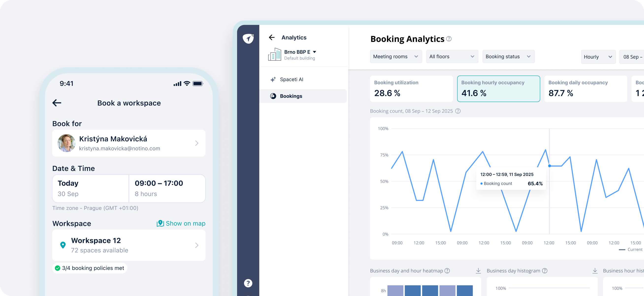Expand the All floors dropdown
Image resolution: width=644 pixels, height=296 pixels.
click(452, 56)
